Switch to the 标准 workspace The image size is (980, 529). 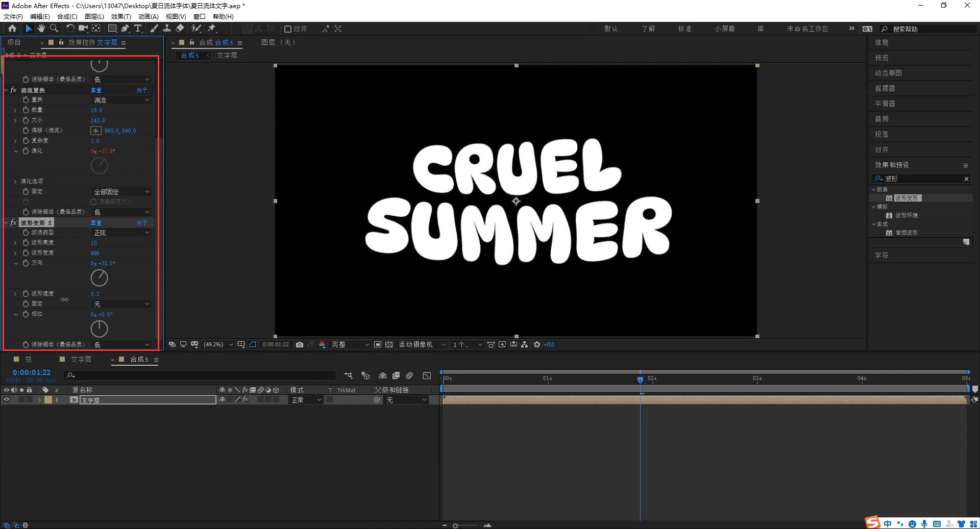[684, 29]
